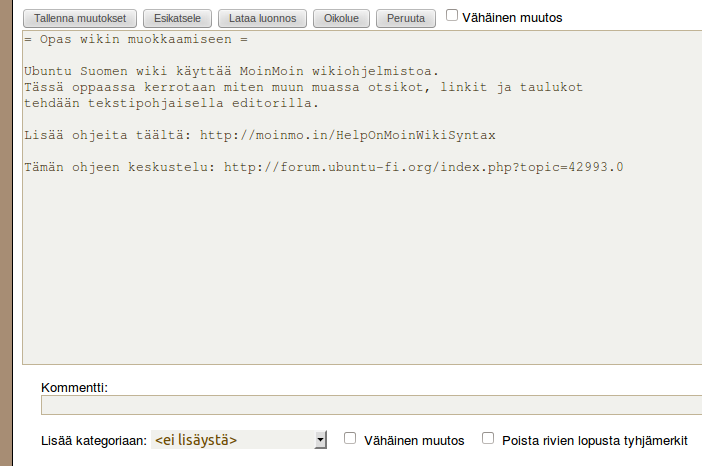Click the forum.ubuntu-fi.org URL in editor
This screenshot has height=466, width=702.
coord(423,167)
